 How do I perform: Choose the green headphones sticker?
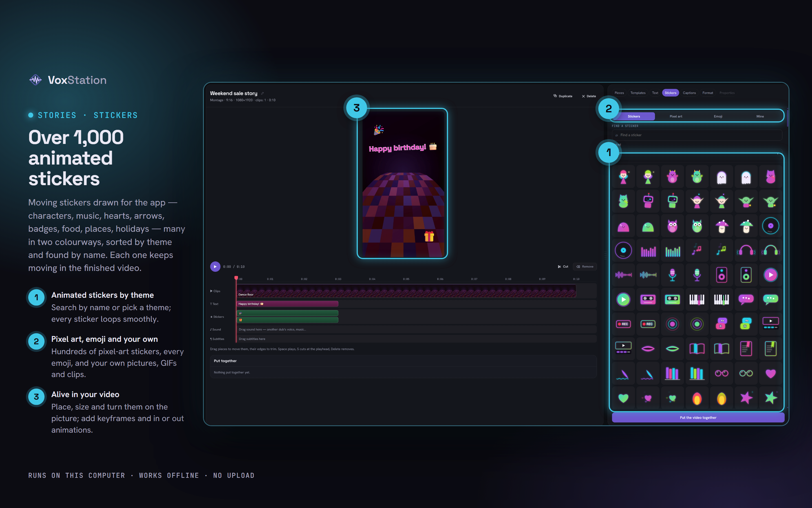pos(770,250)
